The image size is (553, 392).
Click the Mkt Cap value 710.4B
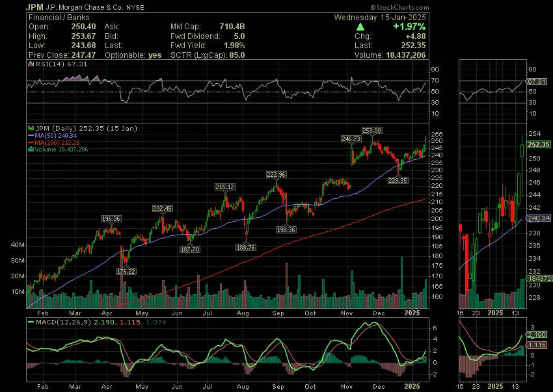pos(232,27)
